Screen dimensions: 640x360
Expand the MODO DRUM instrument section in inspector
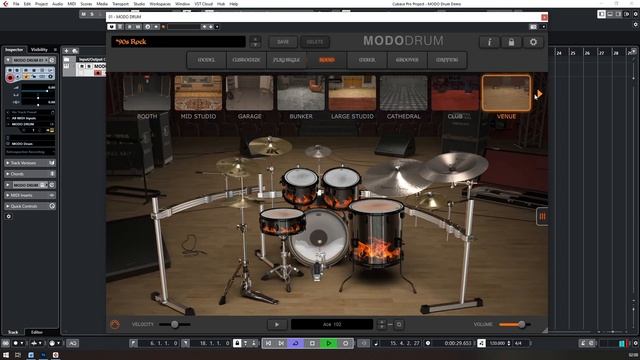pos(8,185)
